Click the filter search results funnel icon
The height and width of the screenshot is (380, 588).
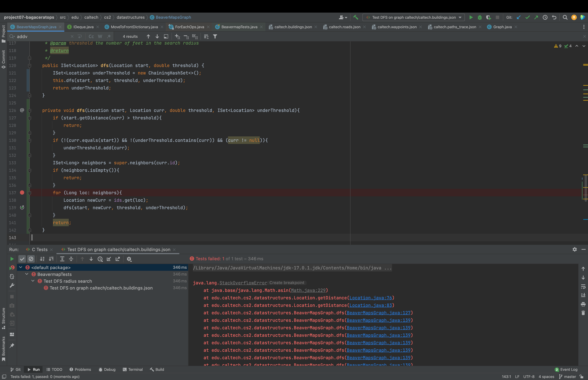coord(215,37)
